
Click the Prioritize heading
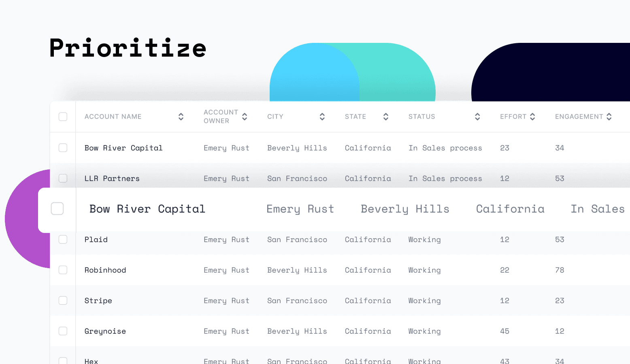click(128, 48)
